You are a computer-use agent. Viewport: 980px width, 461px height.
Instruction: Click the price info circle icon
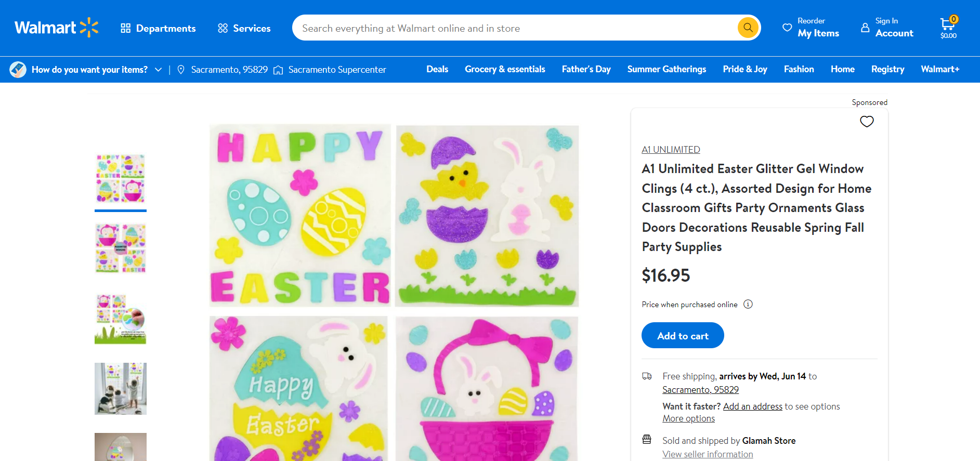click(748, 304)
